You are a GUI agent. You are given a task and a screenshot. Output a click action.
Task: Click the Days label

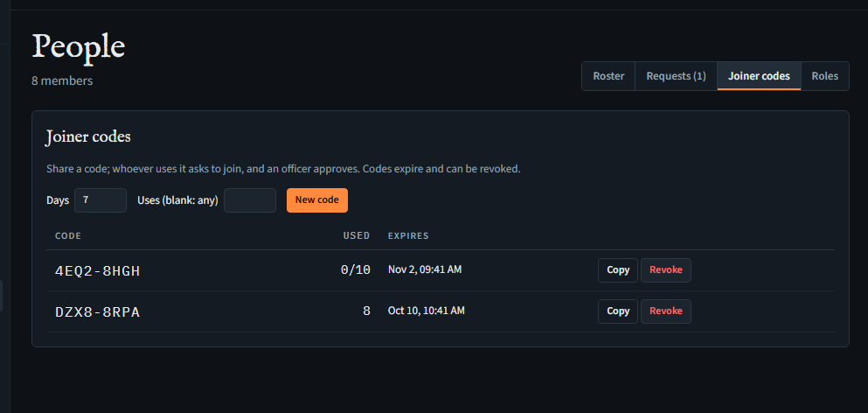point(58,200)
